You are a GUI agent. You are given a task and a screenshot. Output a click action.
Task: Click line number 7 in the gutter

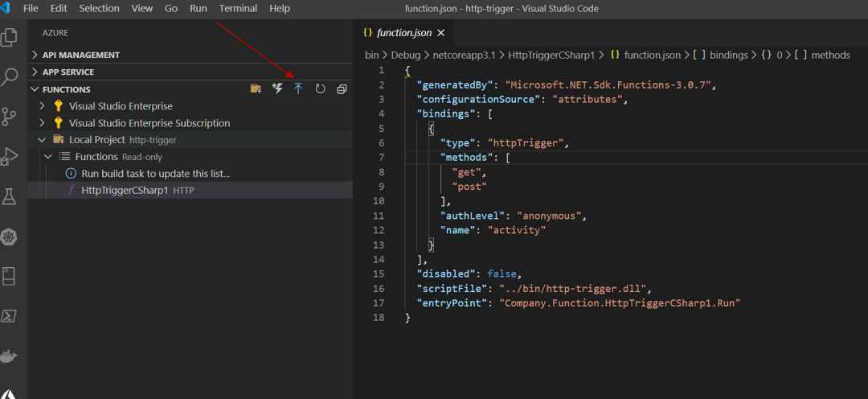pos(380,158)
